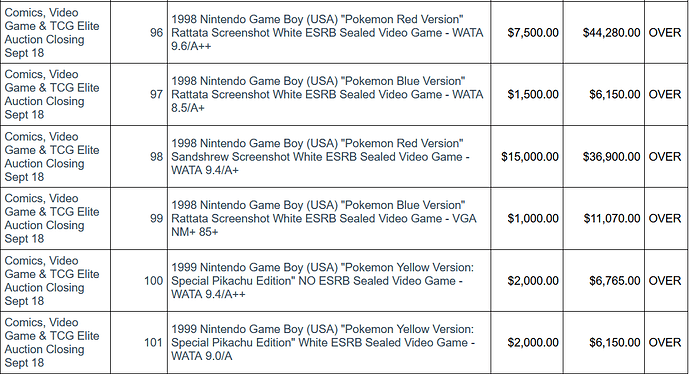Image resolution: width=690 pixels, height=374 pixels.
Task: Select the lot number 101 cell
Action: [x=139, y=343]
